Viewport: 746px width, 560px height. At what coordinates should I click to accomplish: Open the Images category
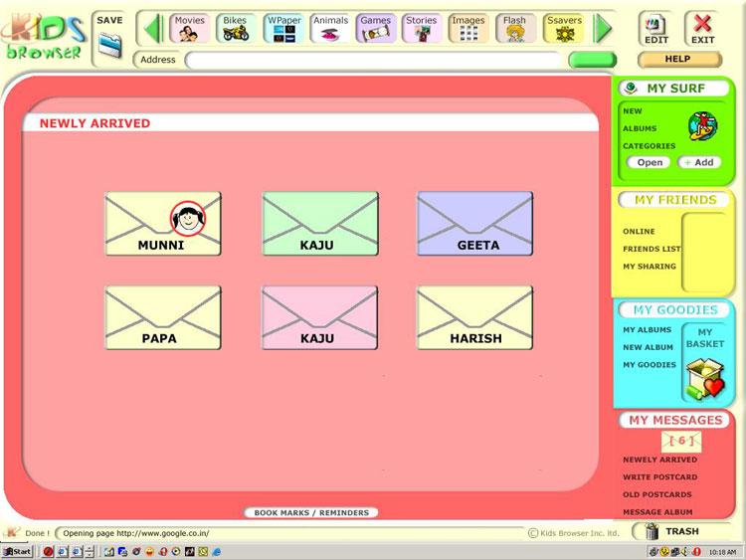[x=468, y=29]
